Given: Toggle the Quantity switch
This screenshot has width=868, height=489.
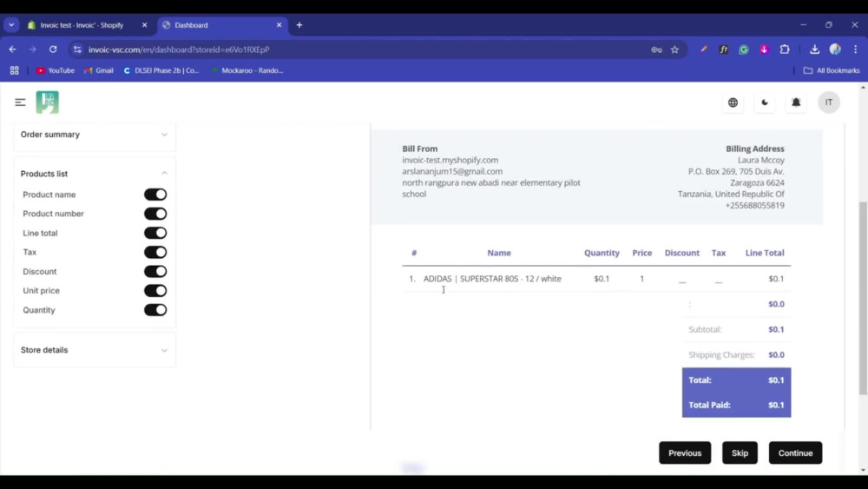Looking at the screenshot, I should [x=155, y=310].
